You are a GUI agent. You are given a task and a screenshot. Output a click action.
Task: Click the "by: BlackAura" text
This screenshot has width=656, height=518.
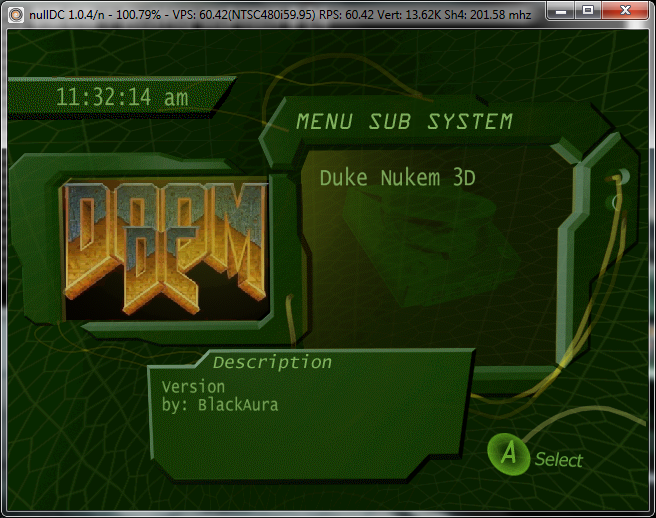tap(220, 405)
